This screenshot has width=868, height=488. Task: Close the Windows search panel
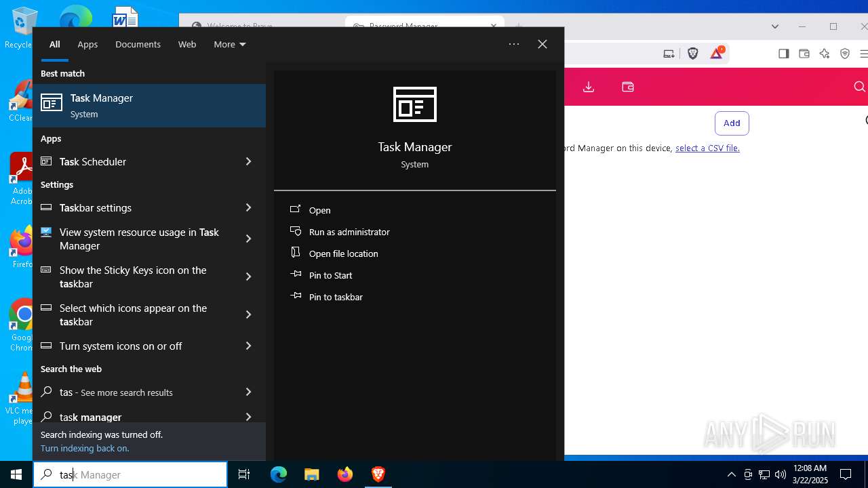[x=542, y=44]
